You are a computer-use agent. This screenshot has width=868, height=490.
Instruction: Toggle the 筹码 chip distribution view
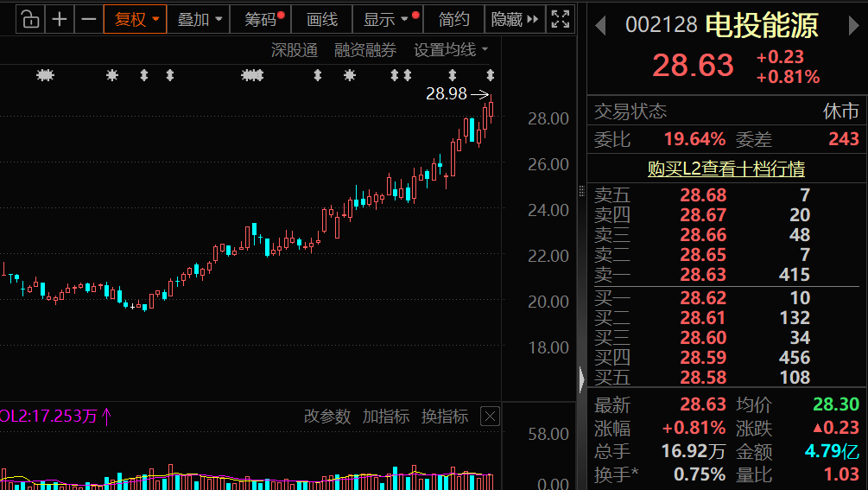[x=263, y=19]
